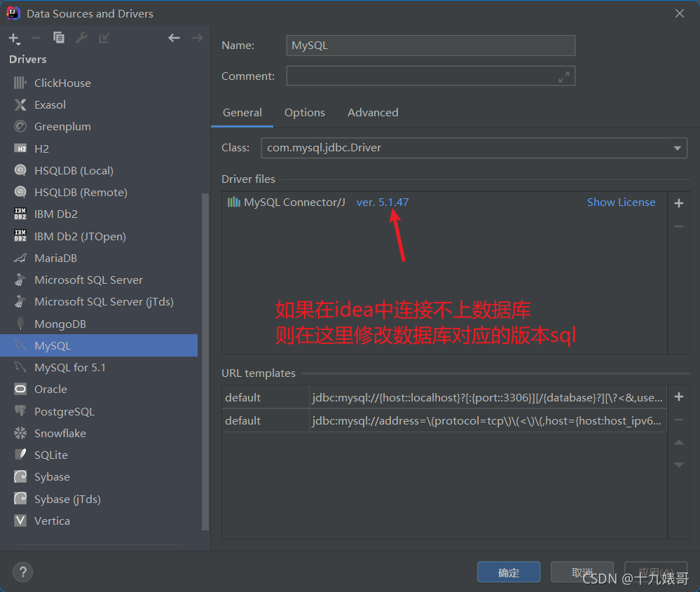Click the add data source plus icon
The height and width of the screenshot is (592, 700).
point(14,39)
